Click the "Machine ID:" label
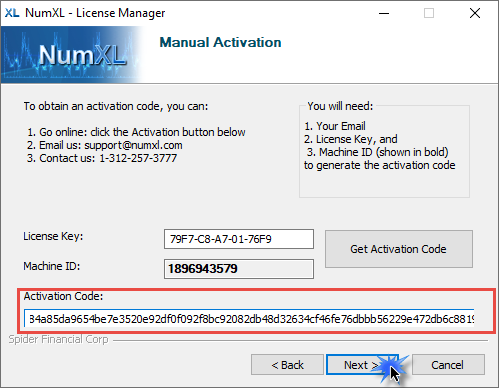This screenshot has height=388, width=499. point(52,266)
